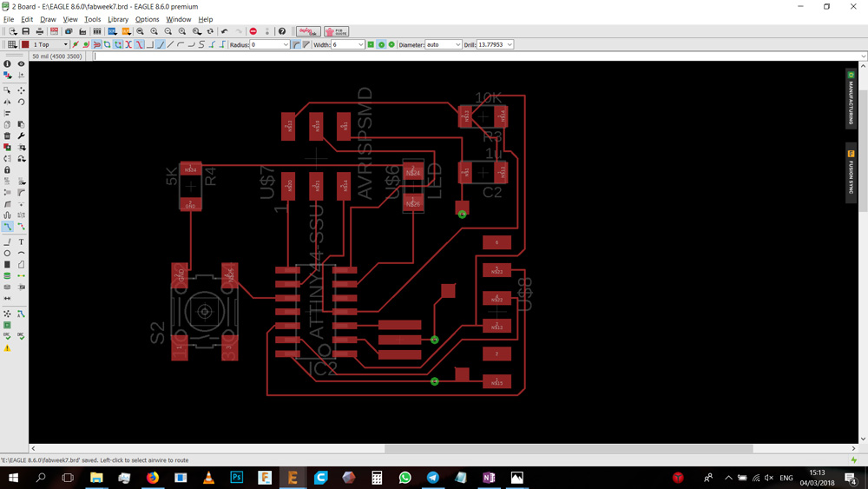The height and width of the screenshot is (489, 868).
Task: Open VLC media player from the taskbar
Action: coord(208,478)
